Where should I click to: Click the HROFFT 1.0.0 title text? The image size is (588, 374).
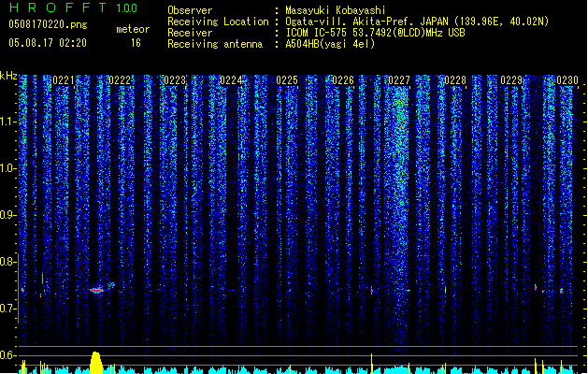(x=74, y=7)
